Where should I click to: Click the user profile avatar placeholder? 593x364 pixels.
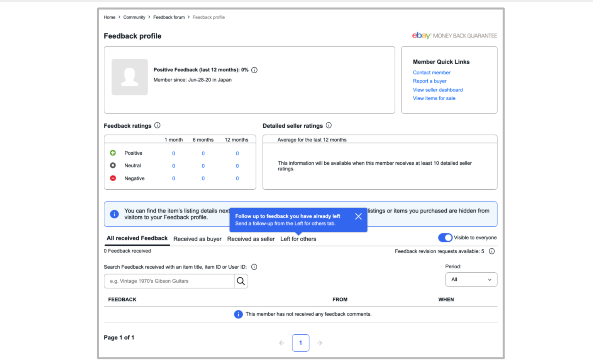pyautogui.click(x=130, y=77)
